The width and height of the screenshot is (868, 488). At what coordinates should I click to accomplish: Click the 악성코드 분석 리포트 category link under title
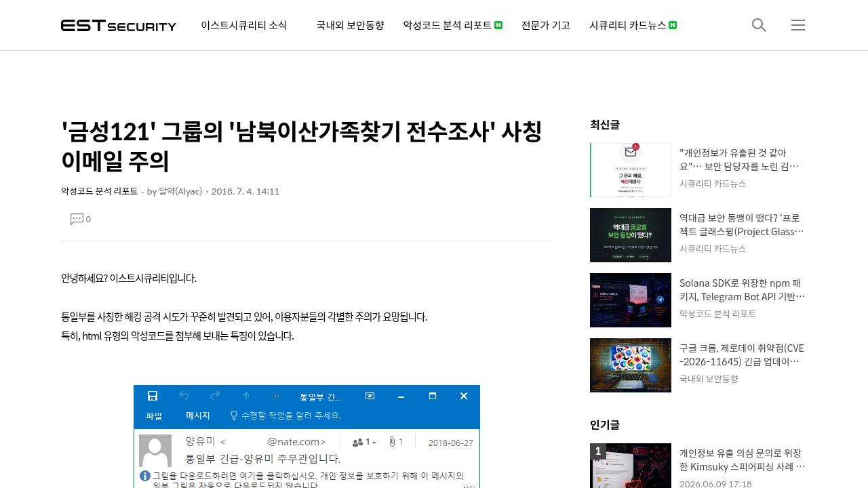pos(99,191)
